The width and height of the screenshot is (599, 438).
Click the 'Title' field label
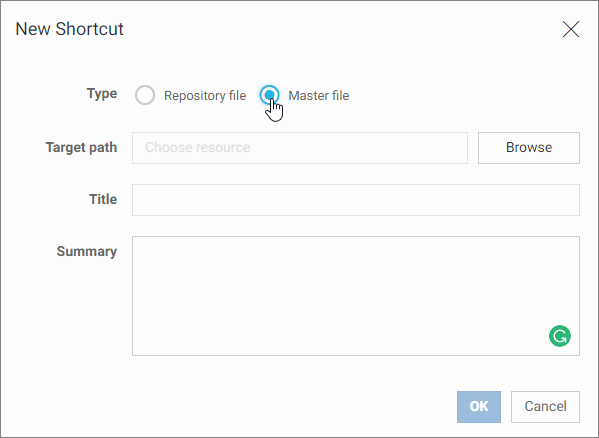click(103, 199)
